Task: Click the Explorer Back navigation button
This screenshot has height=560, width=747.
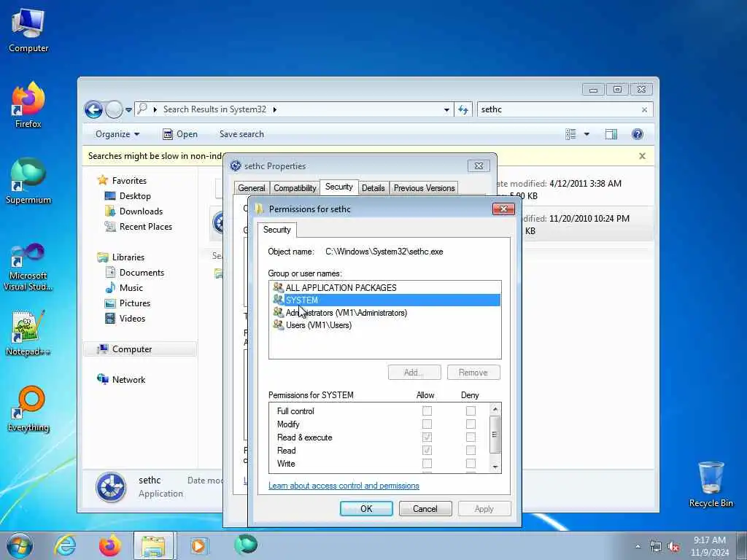Action: point(93,109)
